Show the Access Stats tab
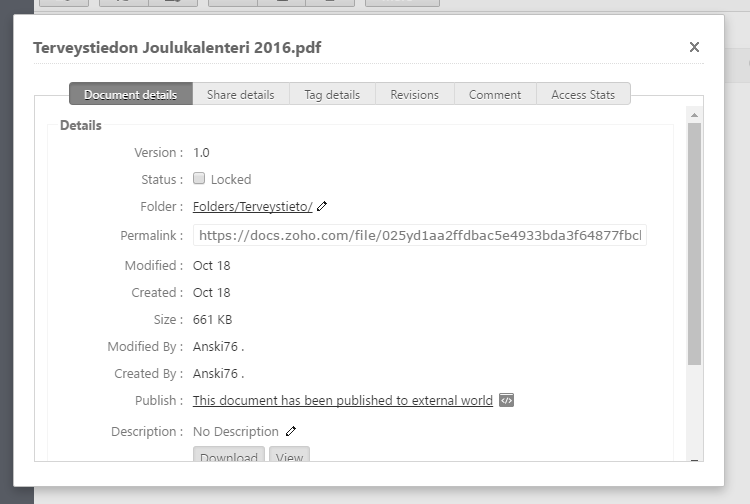 coord(582,95)
